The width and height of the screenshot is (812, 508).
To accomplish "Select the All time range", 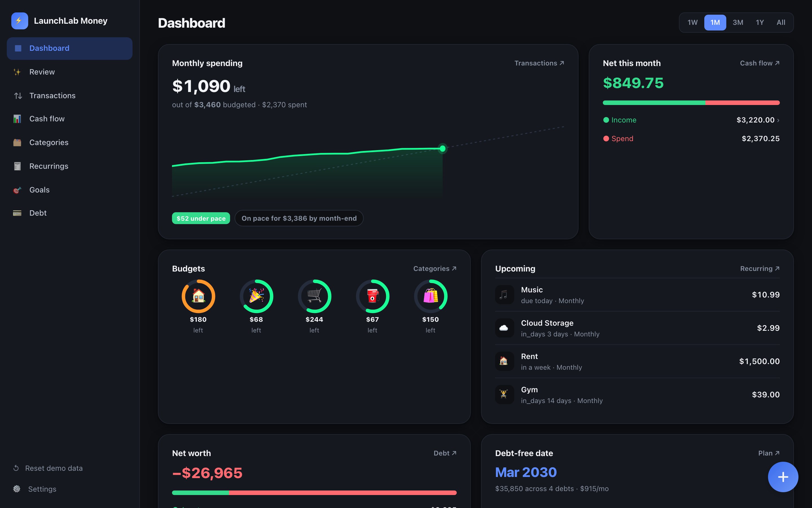I will (x=781, y=23).
